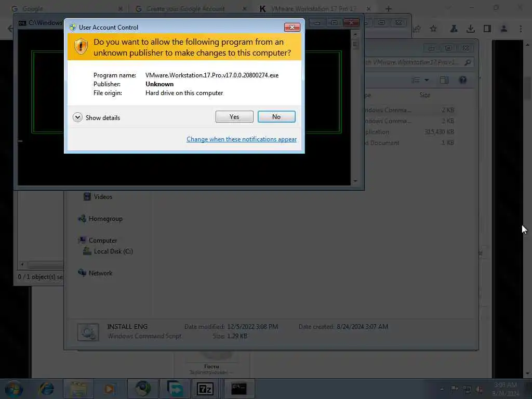
Task: Open the browser profile icon
Action: pos(504,29)
